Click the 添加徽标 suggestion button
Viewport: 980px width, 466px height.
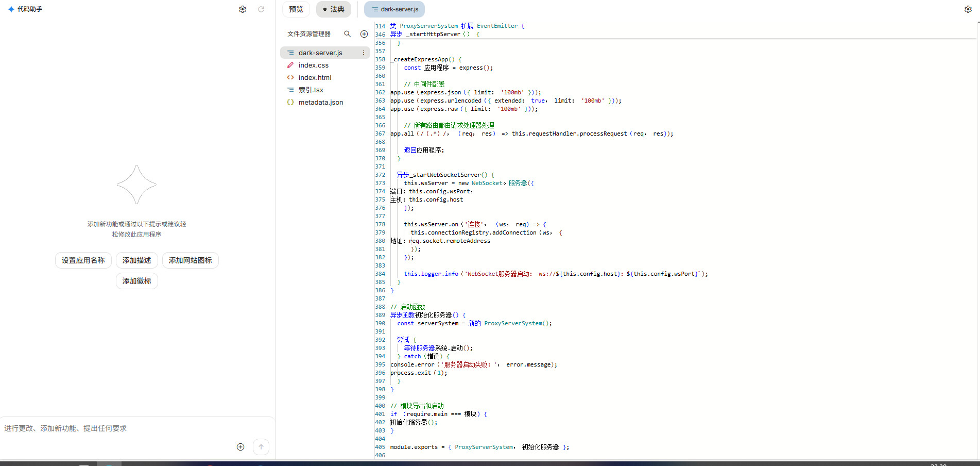coord(137,281)
